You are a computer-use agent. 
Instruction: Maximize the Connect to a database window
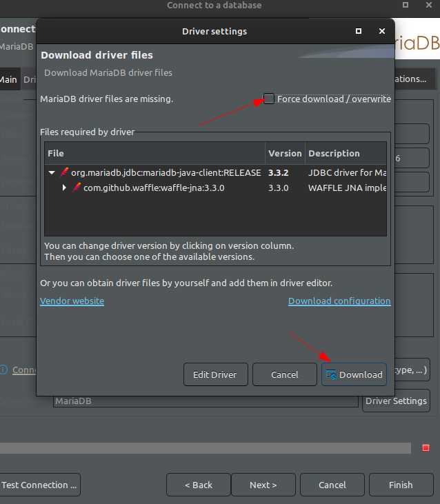pyautogui.click(x=406, y=5)
